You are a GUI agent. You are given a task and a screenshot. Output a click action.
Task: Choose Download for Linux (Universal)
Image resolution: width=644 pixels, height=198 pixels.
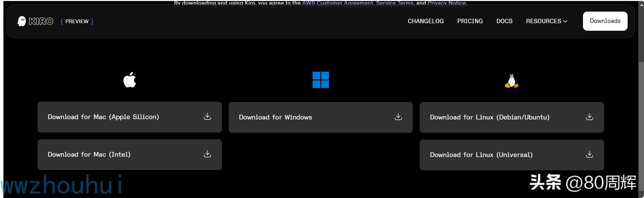pyautogui.click(x=512, y=155)
